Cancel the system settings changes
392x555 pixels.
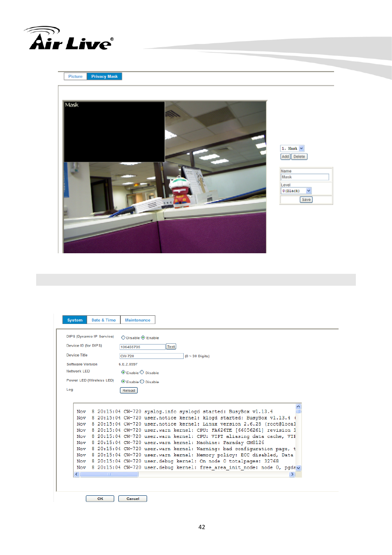[x=133, y=499]
